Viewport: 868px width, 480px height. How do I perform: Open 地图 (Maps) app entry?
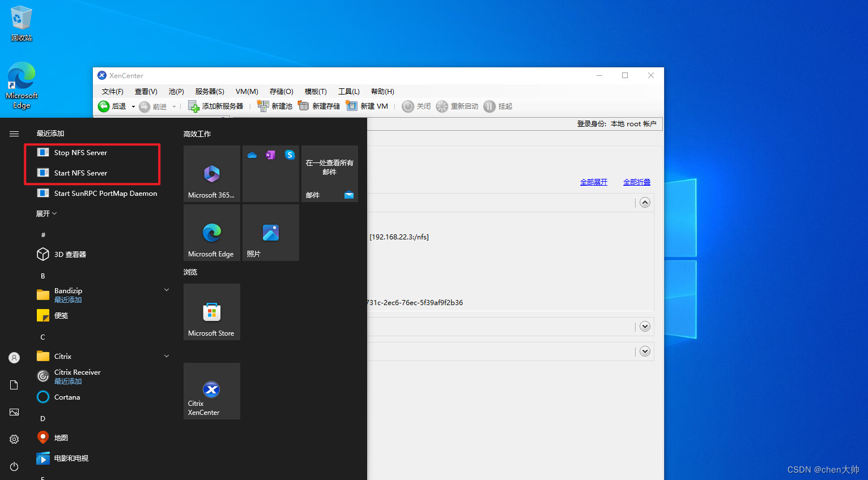(x=102, y=438)
